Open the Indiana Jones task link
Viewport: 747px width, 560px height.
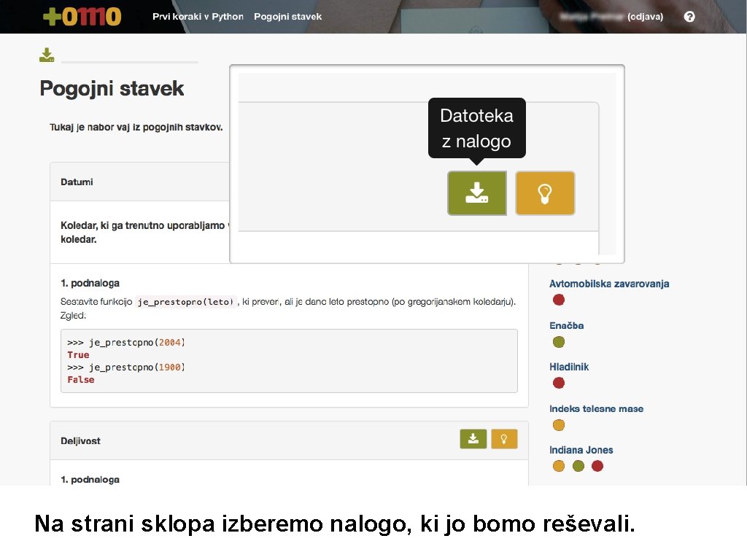pyautogui.click(x=581, y=450)
